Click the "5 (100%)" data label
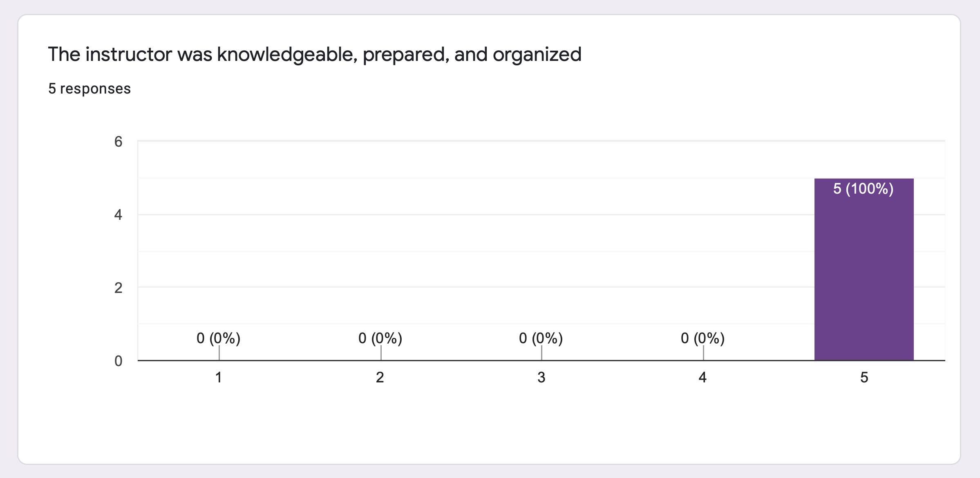Screen dimensions: 980x478 (x=864, y=189)
